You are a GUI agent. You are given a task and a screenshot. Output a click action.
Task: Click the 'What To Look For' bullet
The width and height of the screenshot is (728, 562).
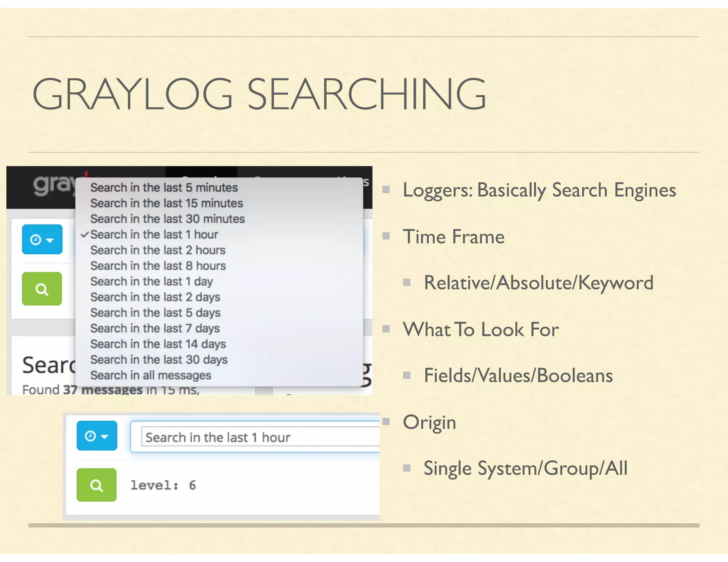(481, 329)
